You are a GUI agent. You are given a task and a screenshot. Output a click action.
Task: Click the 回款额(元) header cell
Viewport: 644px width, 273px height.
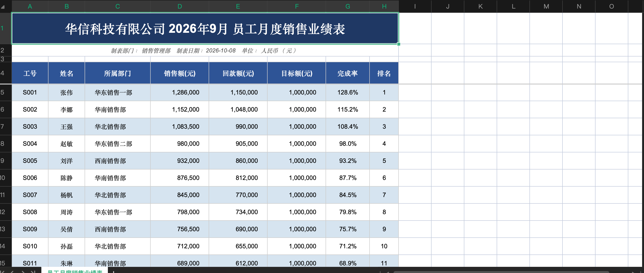(x=238, y=73)
